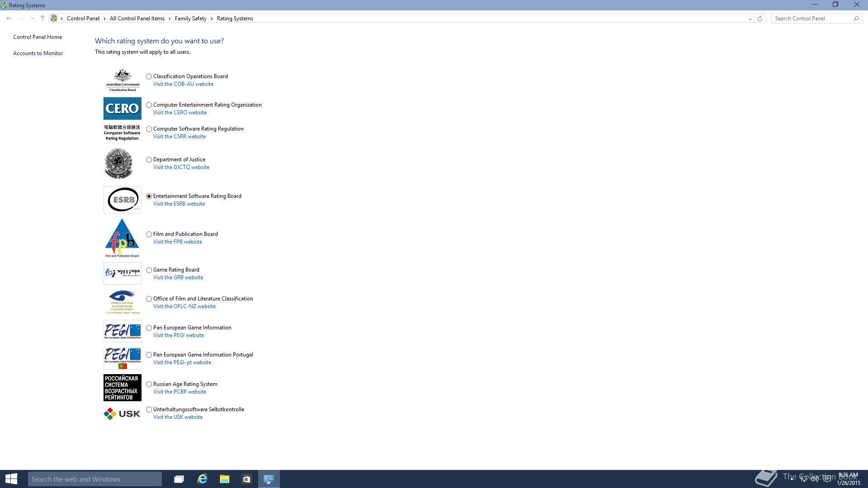This screenshot has height=488, width=868.
Task: Click the fpb triangle logo
Action: pos(122,238)
